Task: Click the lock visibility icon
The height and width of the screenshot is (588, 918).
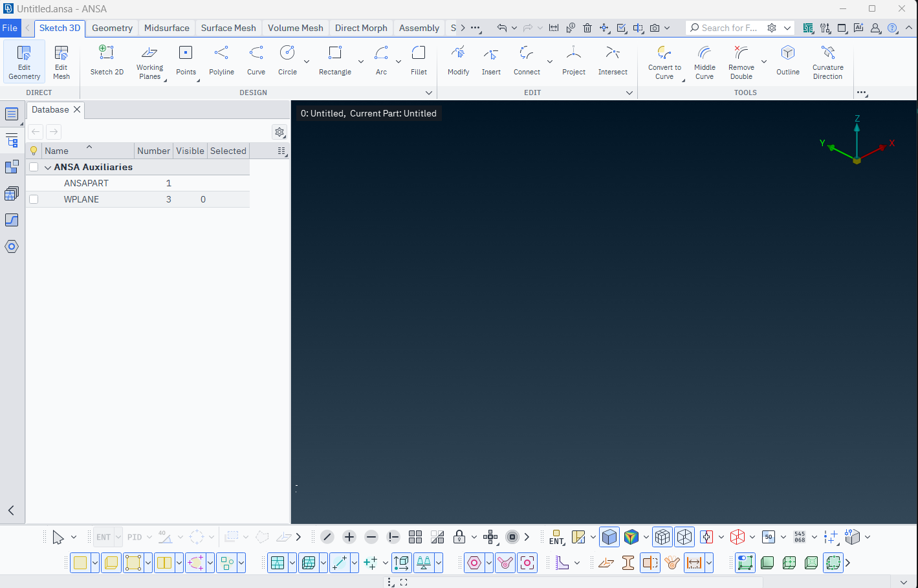Action: [459, 537]
